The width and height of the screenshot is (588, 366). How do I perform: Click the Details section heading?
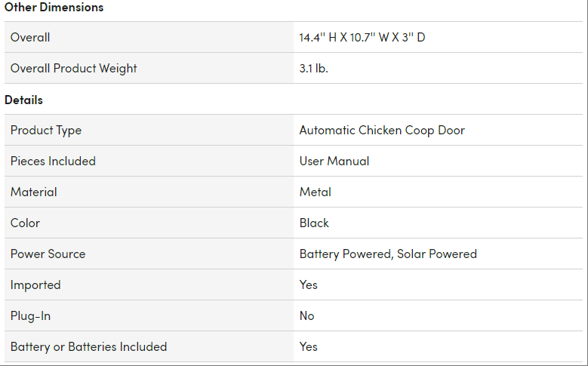tap(23, 100)
